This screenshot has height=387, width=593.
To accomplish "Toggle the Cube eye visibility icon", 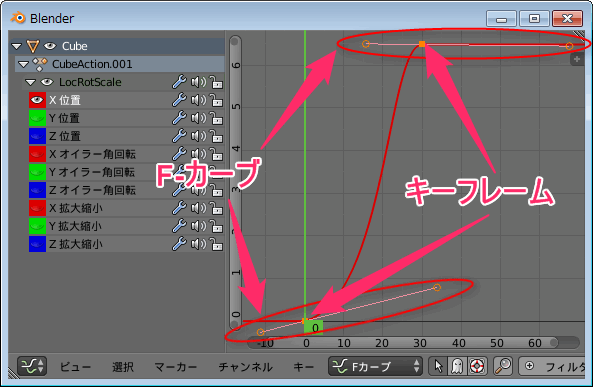I will [50, 46].
